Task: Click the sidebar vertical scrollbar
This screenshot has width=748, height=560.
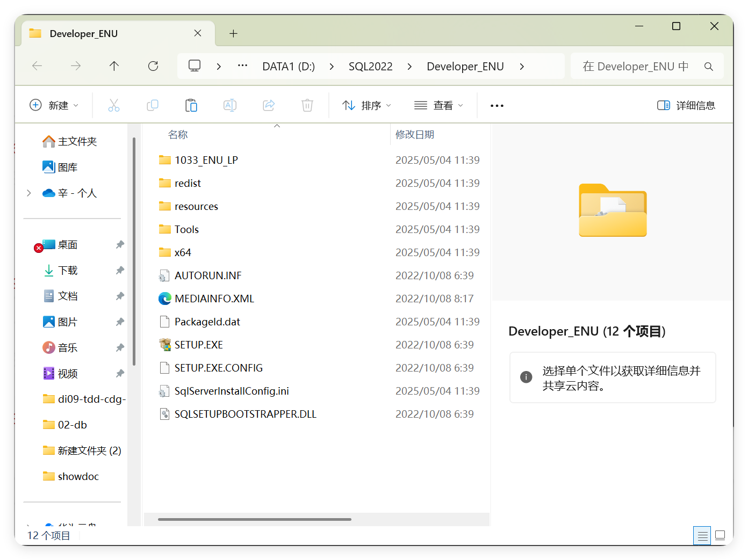Action: coord(134,251)
